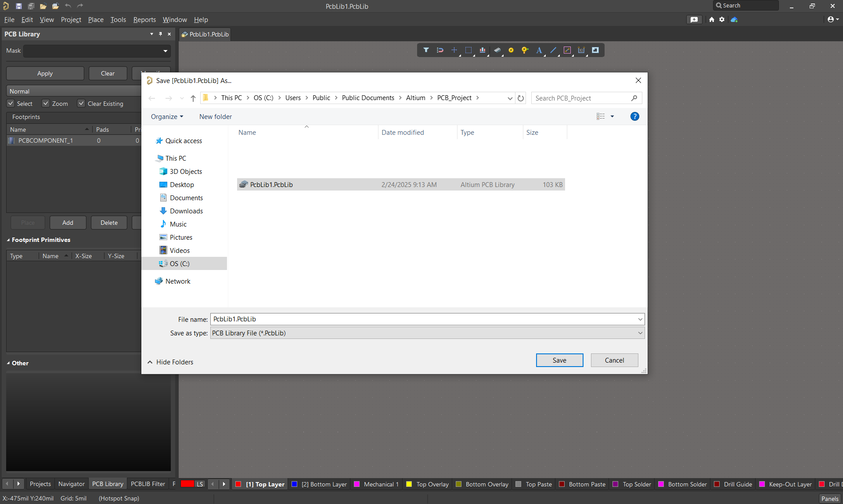Click the red current layer color swatch
The height and width of the screenshot is (504, 843).
coord(187,484)
